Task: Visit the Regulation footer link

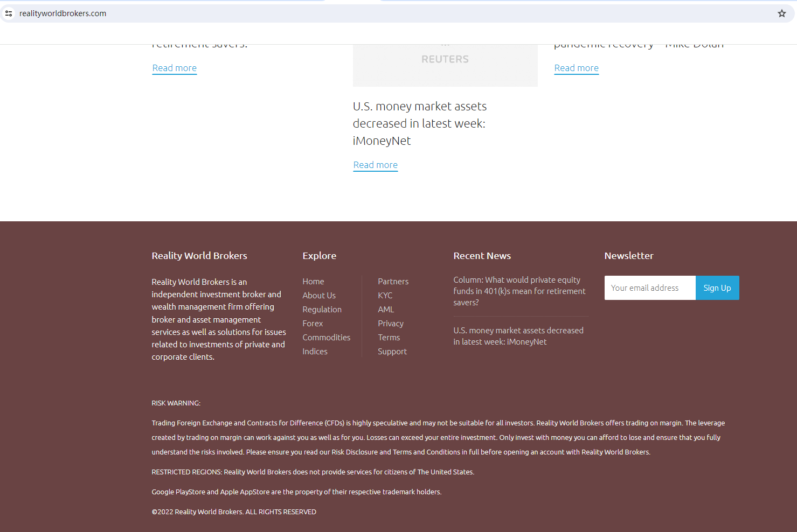Action: (x=322, y=310)
